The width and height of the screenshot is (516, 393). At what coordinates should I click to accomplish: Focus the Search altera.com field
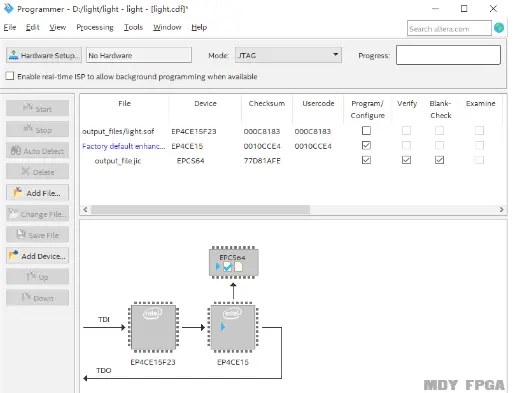pyautogui.click(x=449, y=28)
